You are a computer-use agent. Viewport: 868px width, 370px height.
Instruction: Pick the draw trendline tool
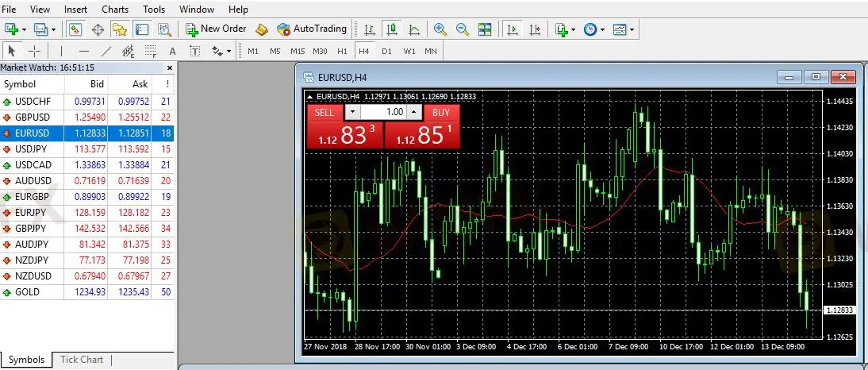[106, 51]
